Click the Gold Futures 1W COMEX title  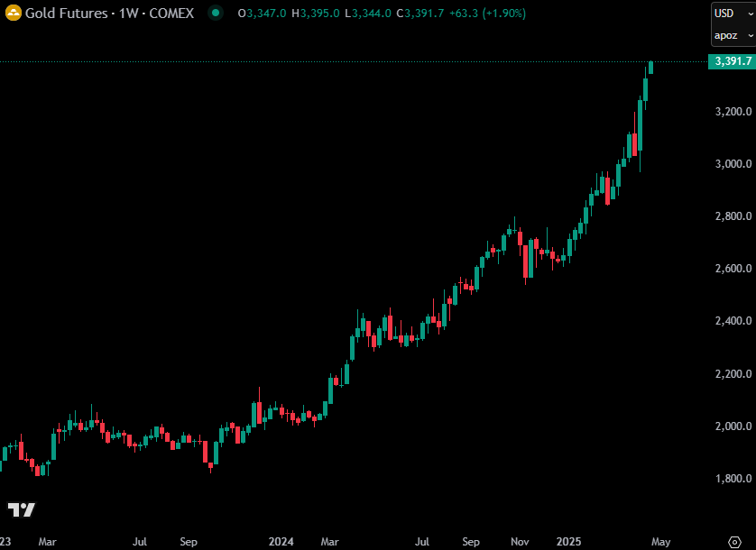[109, 13]
